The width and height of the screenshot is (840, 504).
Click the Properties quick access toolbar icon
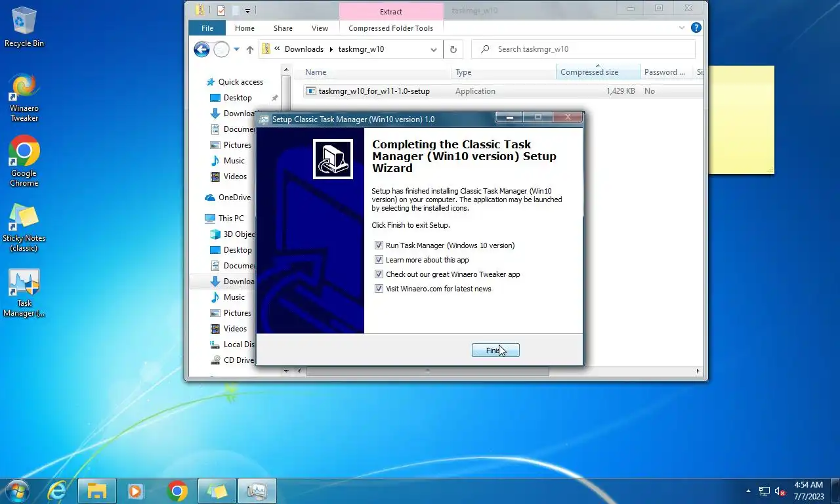221,10
